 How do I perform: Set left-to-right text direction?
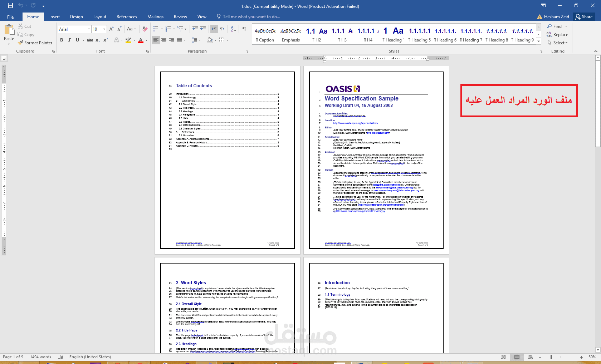click(214, 29)
